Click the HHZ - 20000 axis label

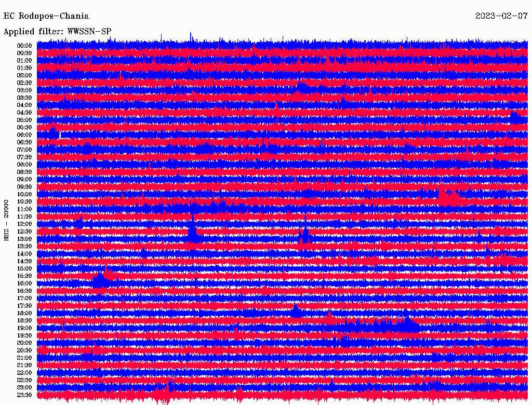pos(6,220)
